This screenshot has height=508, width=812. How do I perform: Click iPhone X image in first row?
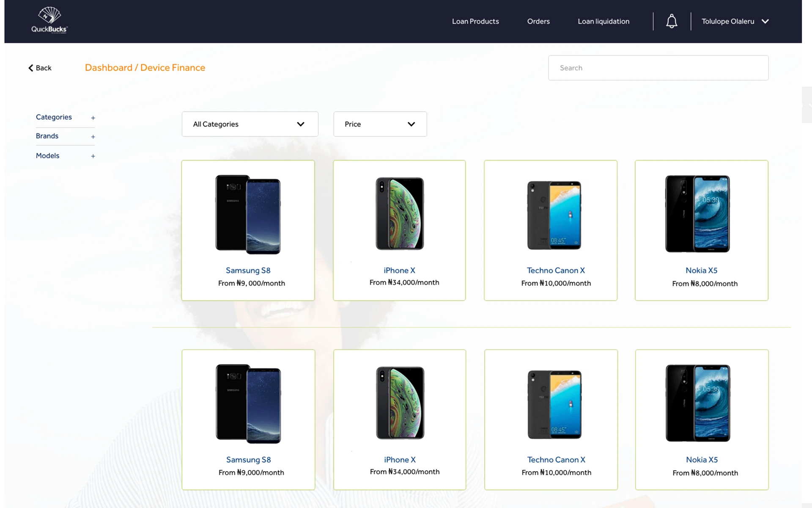pos(400,214)
